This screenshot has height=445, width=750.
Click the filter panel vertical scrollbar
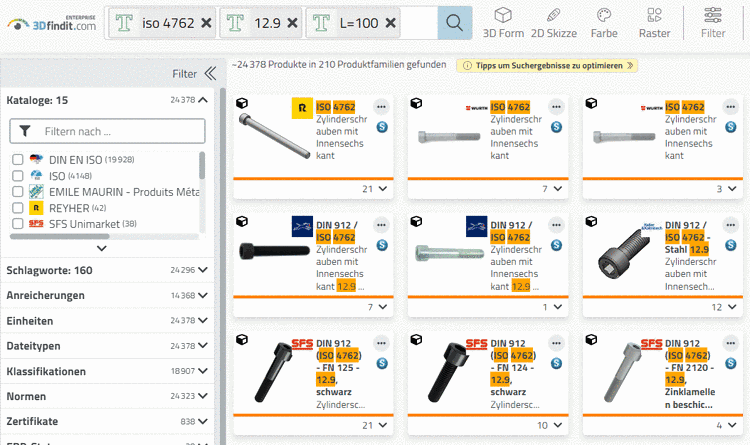point(222,266)
